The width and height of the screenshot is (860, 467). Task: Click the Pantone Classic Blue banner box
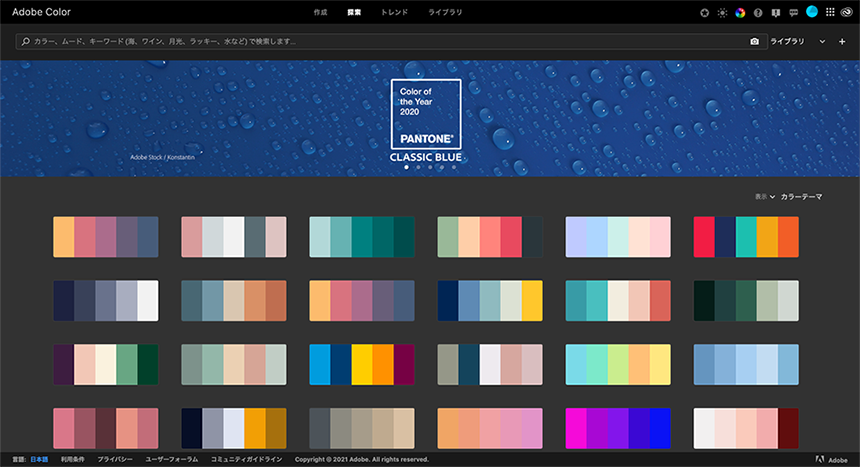pyautogui.click(x=426, y=114)
